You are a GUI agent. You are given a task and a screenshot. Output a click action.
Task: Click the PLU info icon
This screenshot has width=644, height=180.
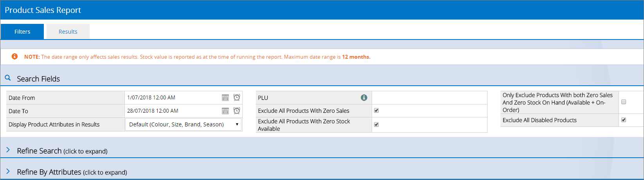(x=364, y=98)
